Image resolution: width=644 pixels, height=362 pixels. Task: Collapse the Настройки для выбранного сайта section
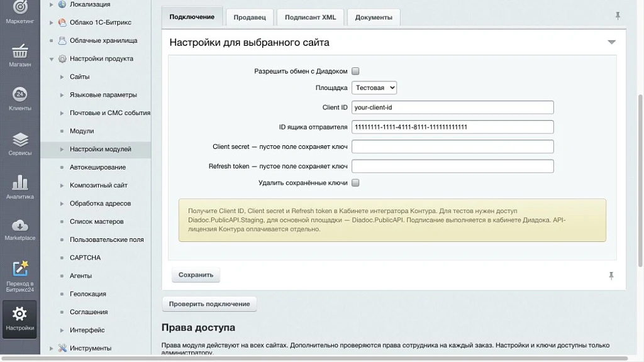pos(611,42)
